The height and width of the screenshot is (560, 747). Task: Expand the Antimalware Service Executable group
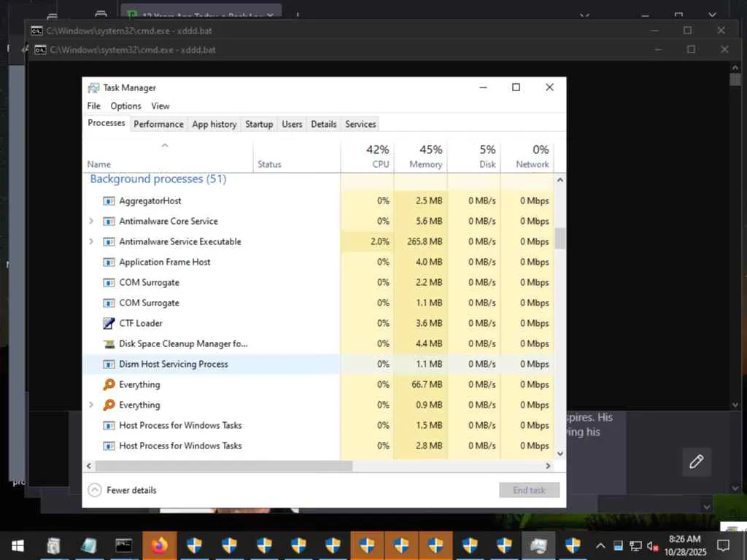[x=91, y=241]
